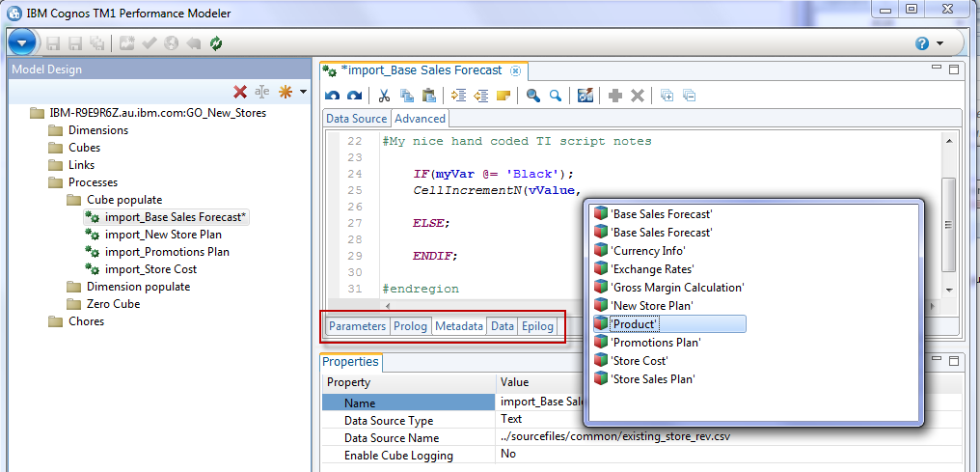Click the gray back arrow toolbar icon

coord(193,43)
